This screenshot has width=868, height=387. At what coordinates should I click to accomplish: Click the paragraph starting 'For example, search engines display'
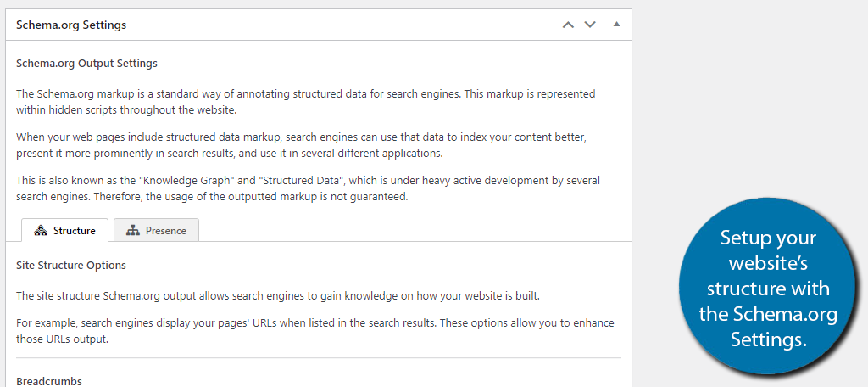pyautogui.click(x=315, y=330)
